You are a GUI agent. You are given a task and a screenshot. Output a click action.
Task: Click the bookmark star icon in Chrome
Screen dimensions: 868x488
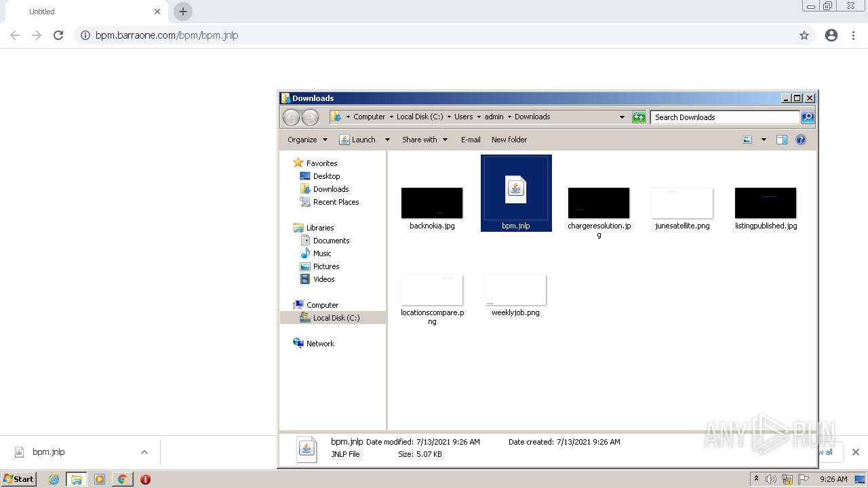coord(804,35)
